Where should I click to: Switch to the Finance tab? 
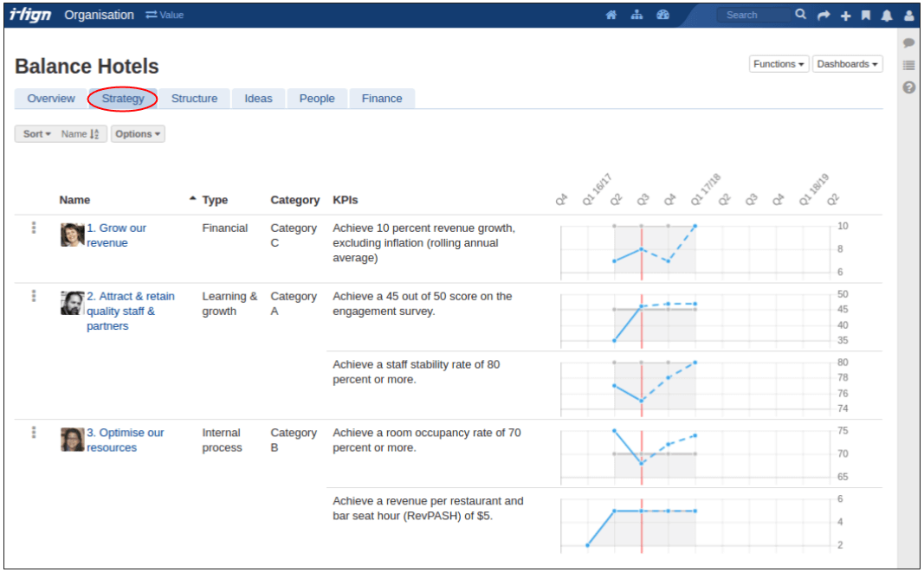tap(382, 99)
